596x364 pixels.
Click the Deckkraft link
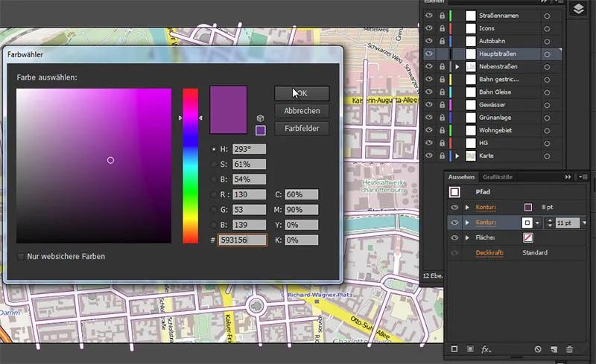tap(489, 252)
